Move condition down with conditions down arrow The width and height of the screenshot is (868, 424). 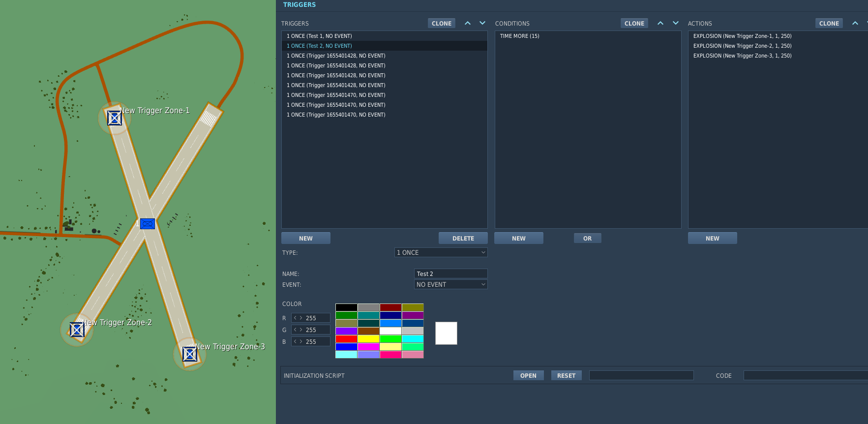pos(676,23)
